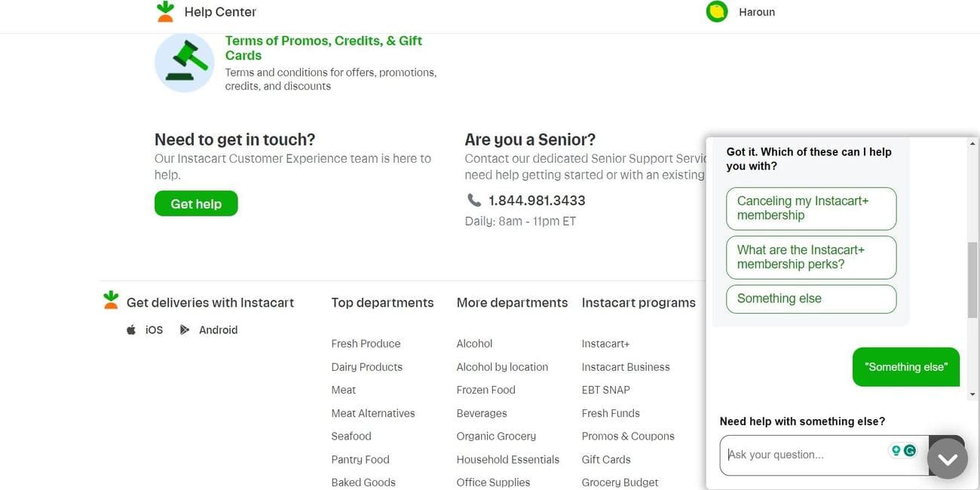
Task: Click the "Ask your question" input field
Action: point(799,454)
